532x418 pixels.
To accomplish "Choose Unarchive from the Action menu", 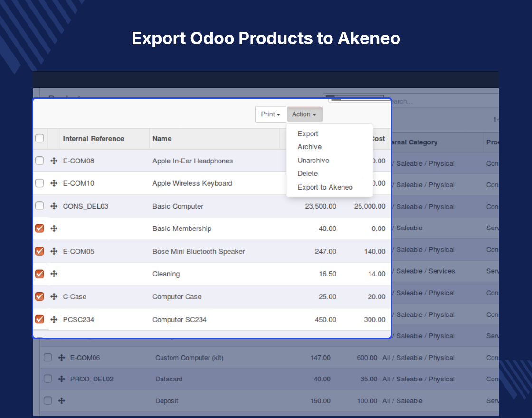I will pos(313,161).
